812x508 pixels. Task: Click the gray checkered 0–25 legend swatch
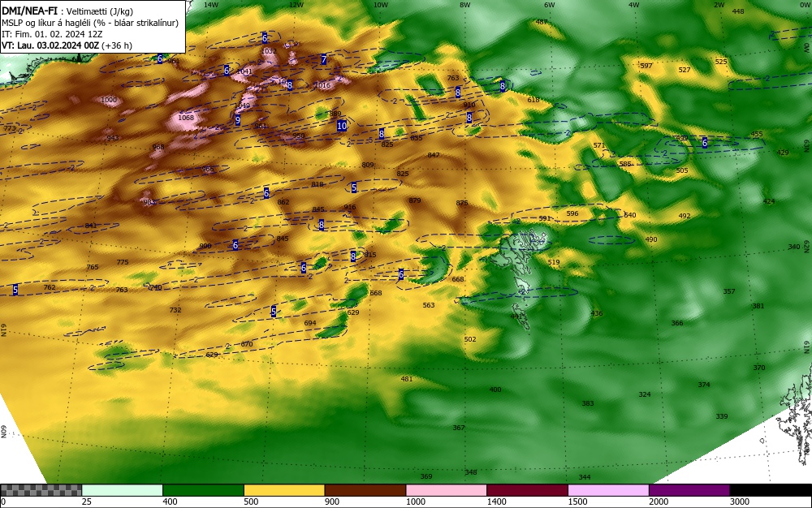(41, 490)
